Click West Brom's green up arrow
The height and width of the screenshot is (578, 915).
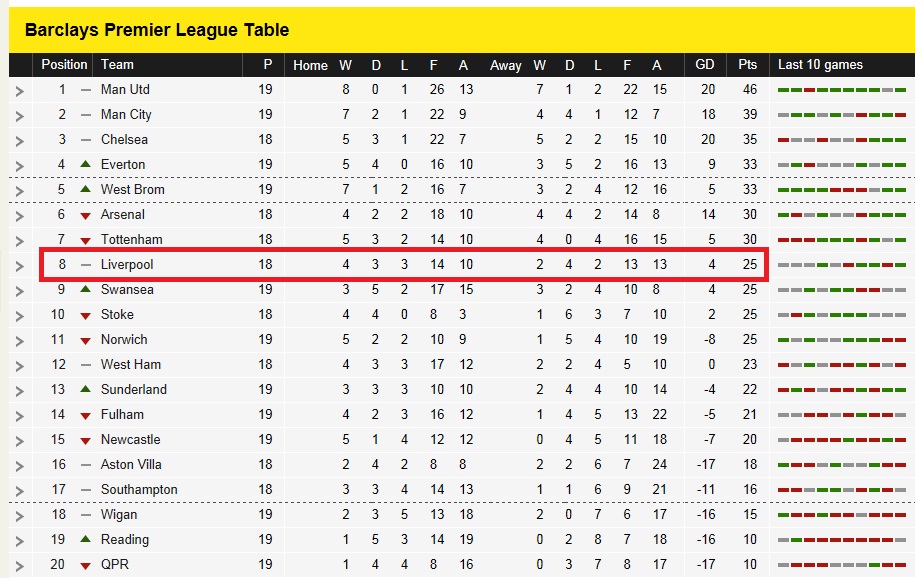click(86, 189)
